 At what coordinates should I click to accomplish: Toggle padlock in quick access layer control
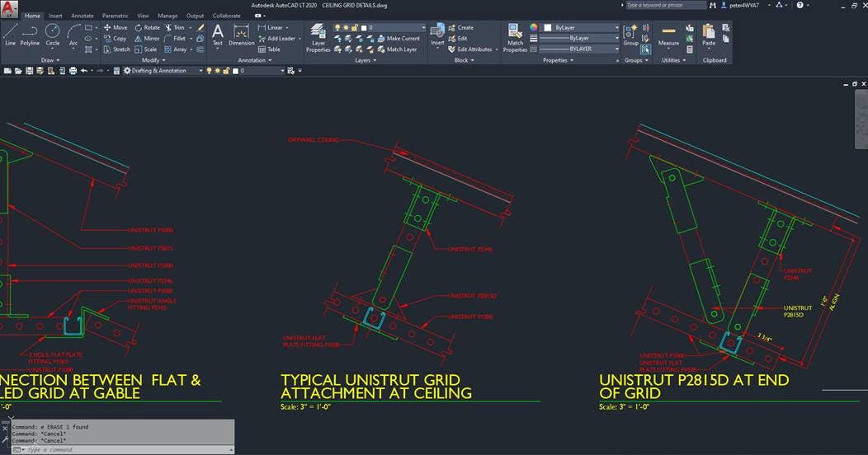pyautogui.click(x=226, y=71)
